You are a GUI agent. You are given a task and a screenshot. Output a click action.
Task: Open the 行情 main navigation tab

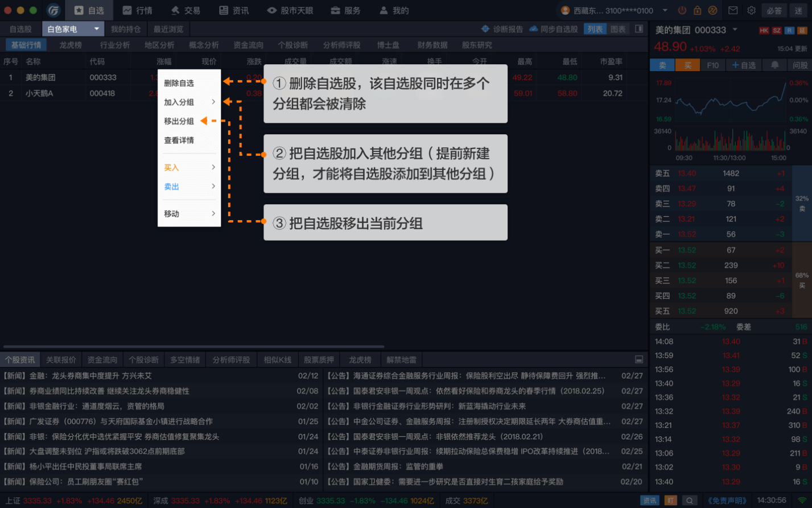click(x=137, y=10)
